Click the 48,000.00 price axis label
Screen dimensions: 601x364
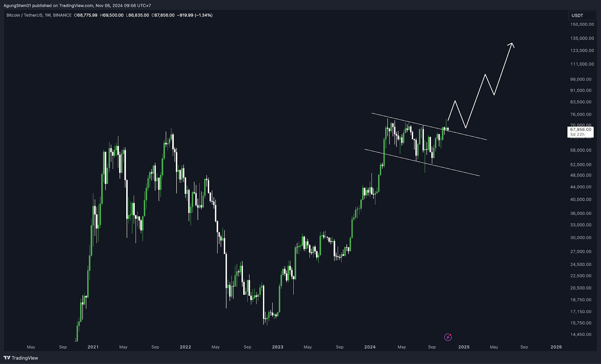581,175
